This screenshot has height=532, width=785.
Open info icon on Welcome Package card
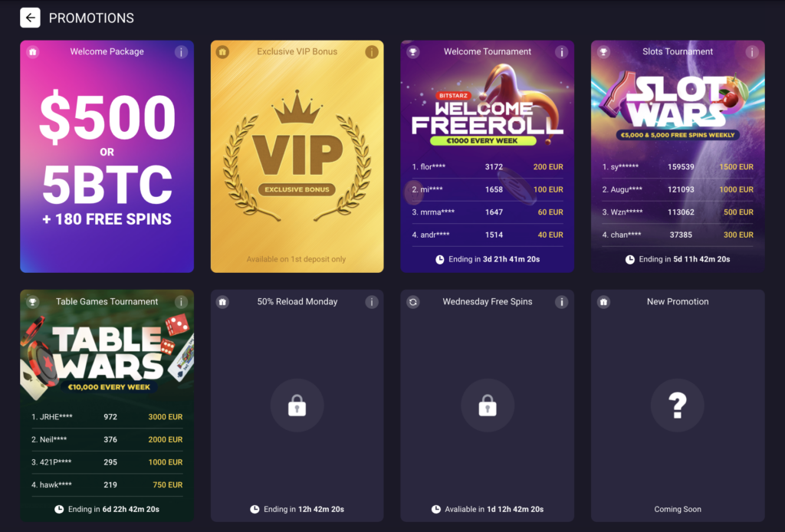181,52
